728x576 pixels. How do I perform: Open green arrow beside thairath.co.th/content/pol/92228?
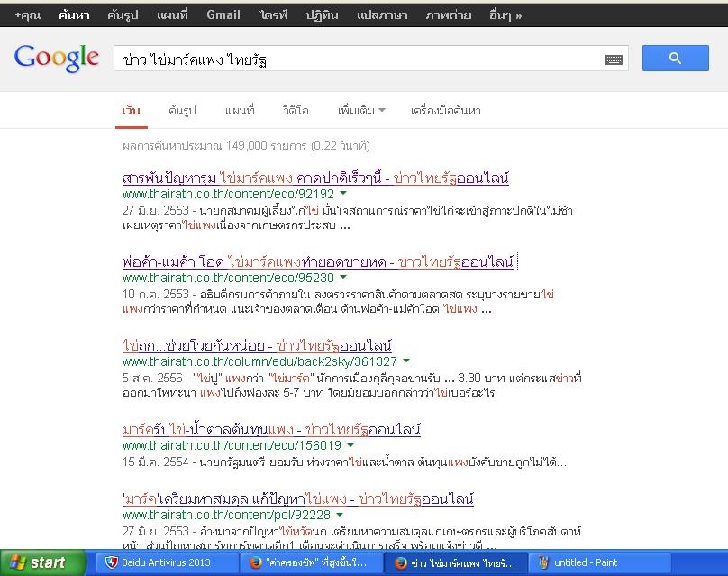[x=340, y=514]
